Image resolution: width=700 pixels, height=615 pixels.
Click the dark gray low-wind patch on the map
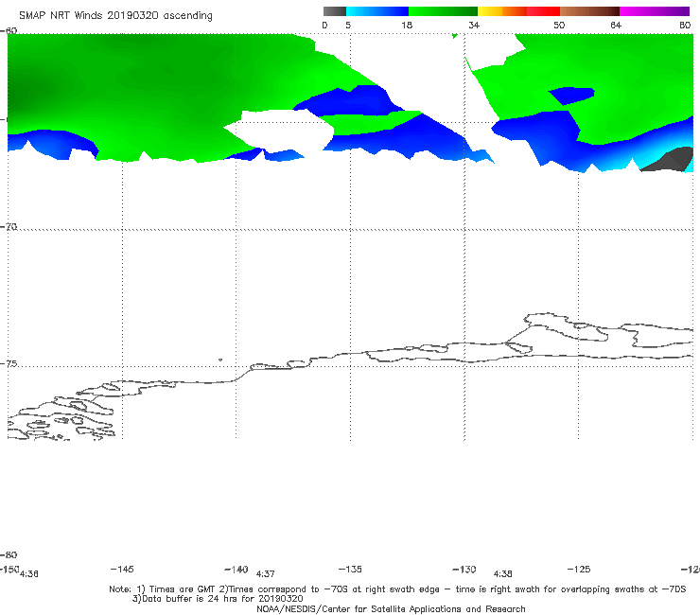coord(670,160)
